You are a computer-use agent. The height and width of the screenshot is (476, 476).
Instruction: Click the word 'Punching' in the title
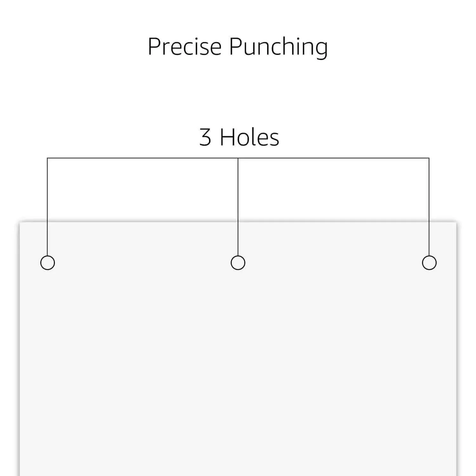pyautogui.click(x=279, y=48)
